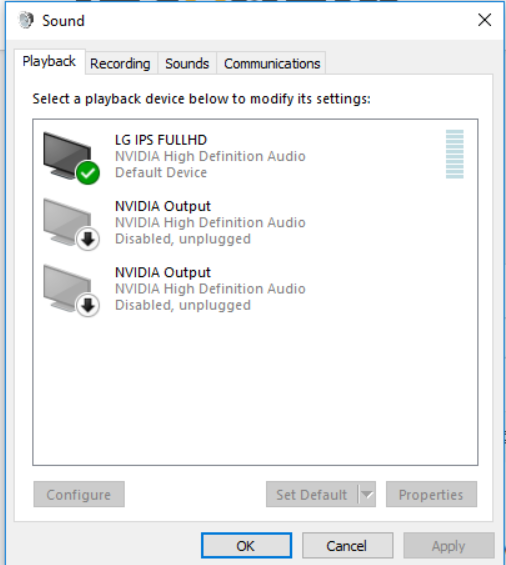Open the Communications tab
Screen dimensions: 506x565
click(272, 64)
